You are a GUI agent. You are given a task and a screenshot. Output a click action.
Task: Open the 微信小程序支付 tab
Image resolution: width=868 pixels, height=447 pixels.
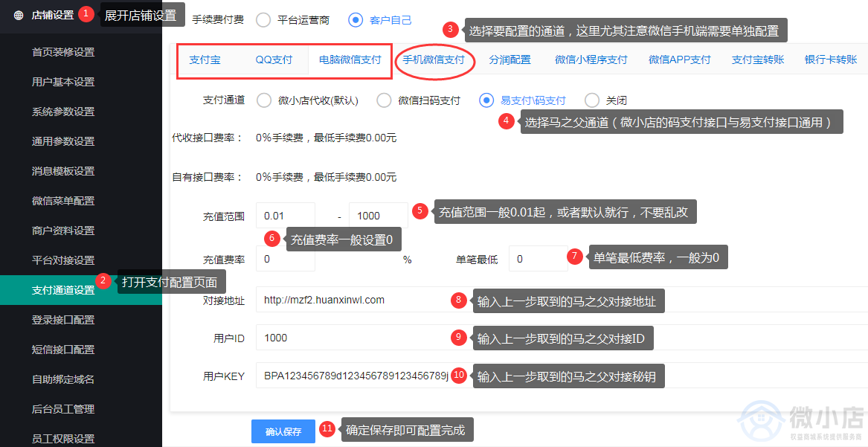click(591, 60)
